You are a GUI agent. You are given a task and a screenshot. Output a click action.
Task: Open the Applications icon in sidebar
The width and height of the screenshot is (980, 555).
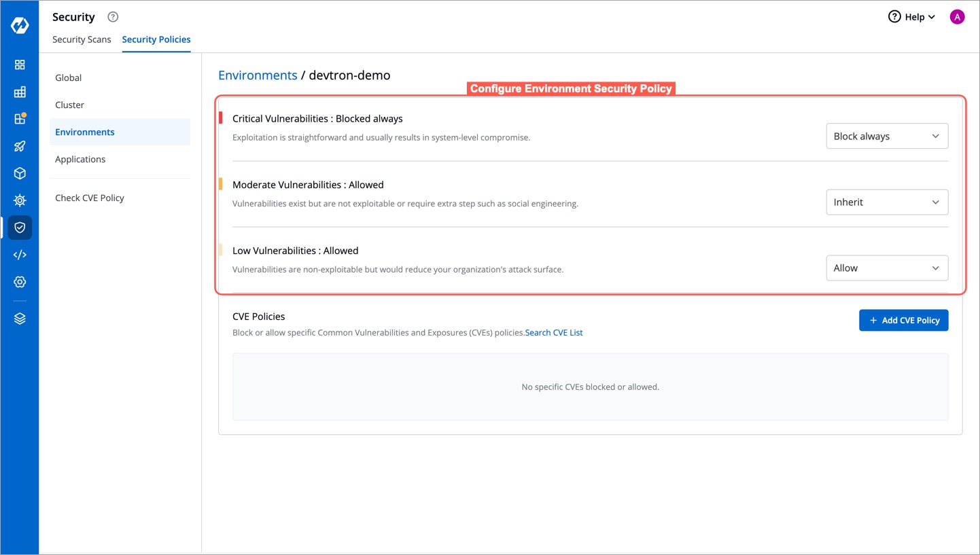point(19,65)
